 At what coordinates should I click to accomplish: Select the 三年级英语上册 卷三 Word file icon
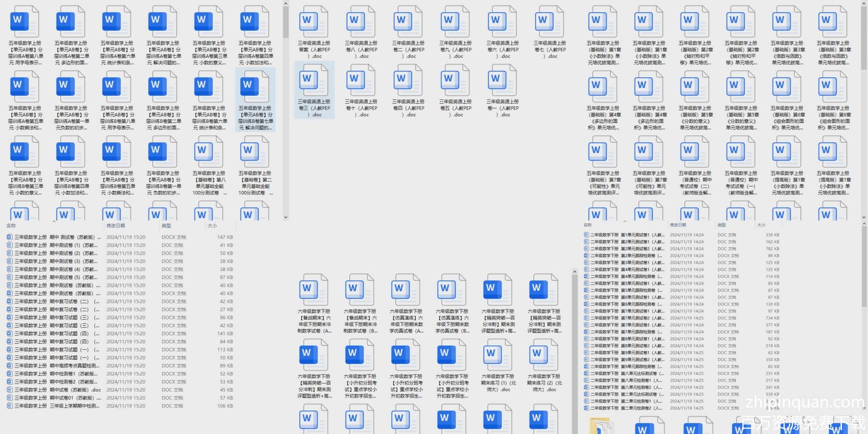point(314,80)
